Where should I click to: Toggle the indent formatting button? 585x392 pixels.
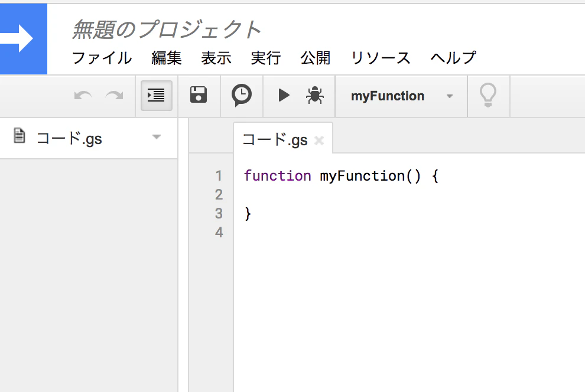tap(157, 96)
